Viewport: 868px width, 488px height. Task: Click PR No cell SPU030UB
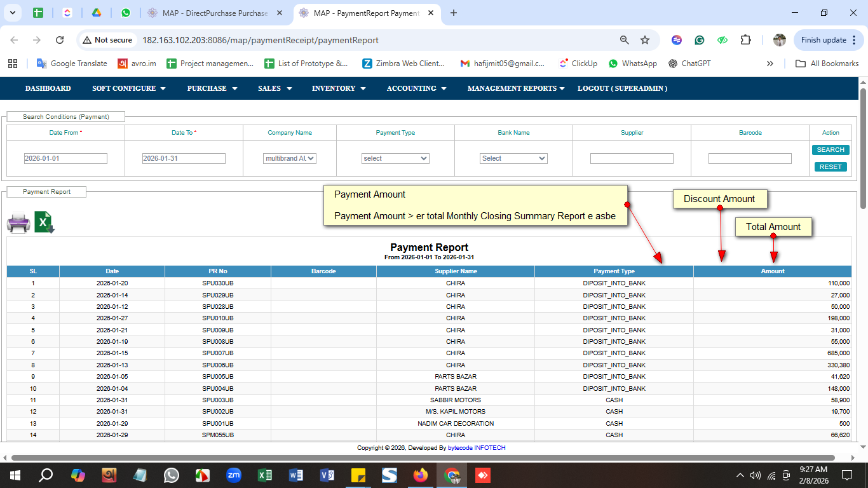coord(218,283)
